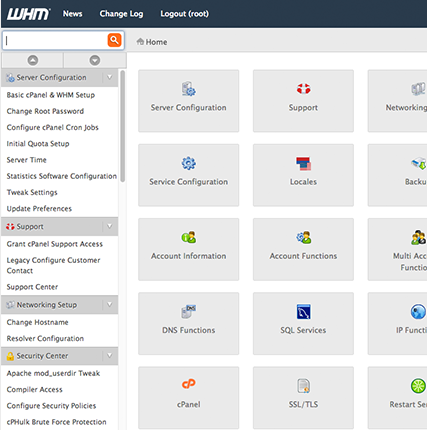Open the Multi Account Functions icon
Screen dimensions: 427x430
[418, 237]
